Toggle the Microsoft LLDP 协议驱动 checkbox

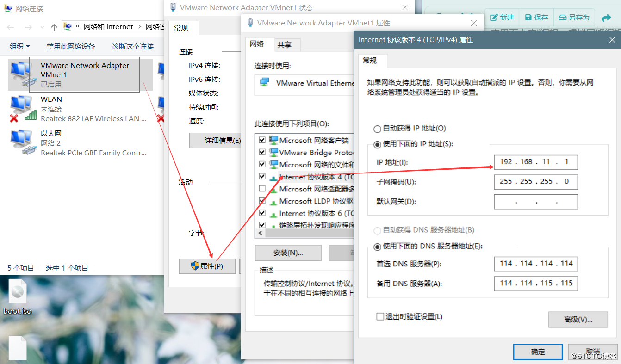262,201
